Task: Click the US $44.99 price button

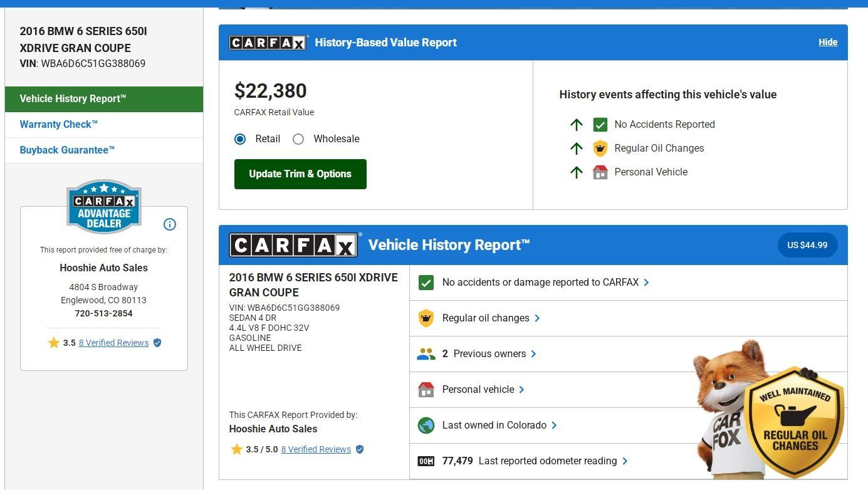Action: click(x=807, y=245)
